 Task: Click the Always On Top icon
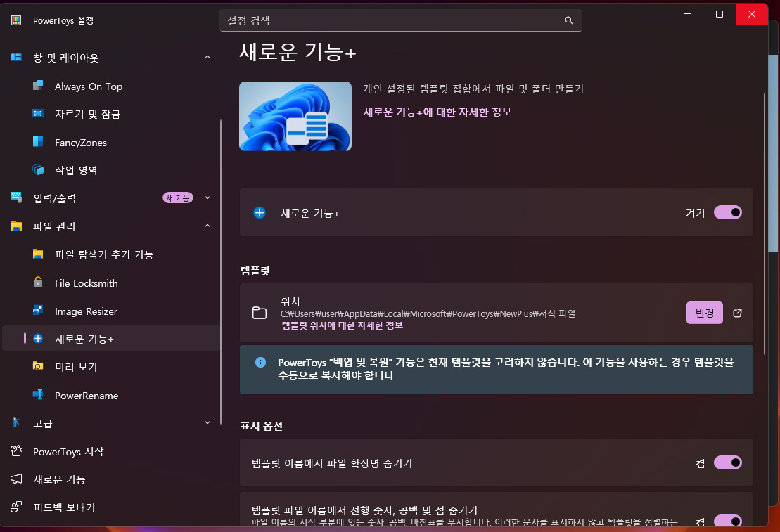click(x=38, y=86)
